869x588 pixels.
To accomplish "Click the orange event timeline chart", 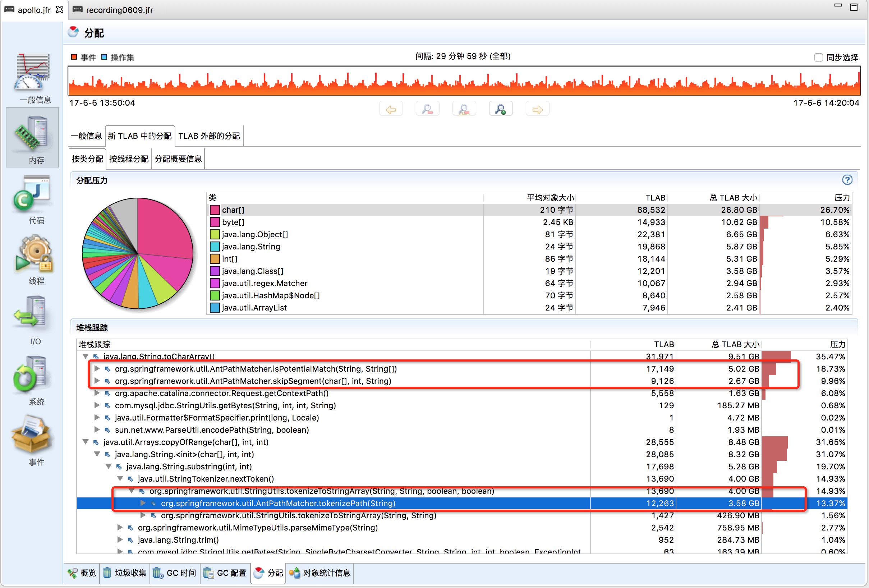I will coord(464,81).
